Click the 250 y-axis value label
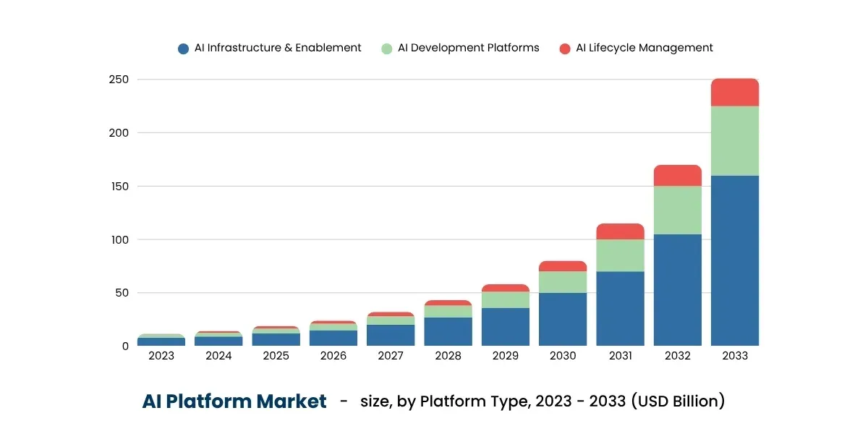 [119, 80]
